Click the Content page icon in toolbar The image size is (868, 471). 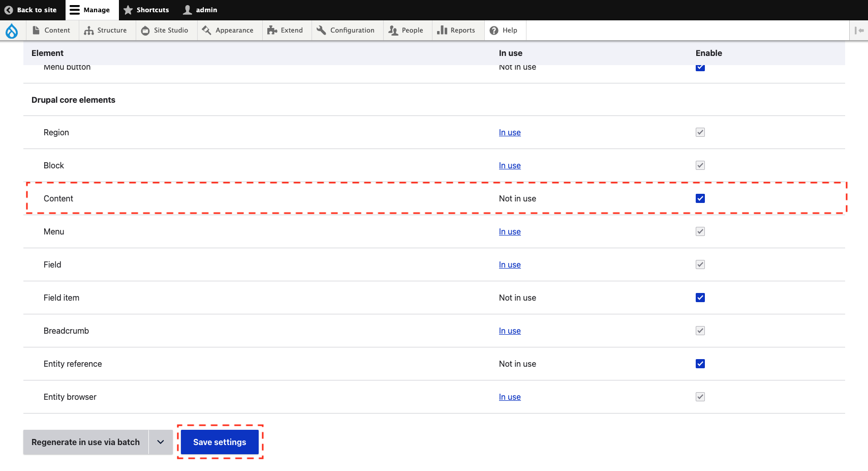pyautogui.click(x=36, y=31)
